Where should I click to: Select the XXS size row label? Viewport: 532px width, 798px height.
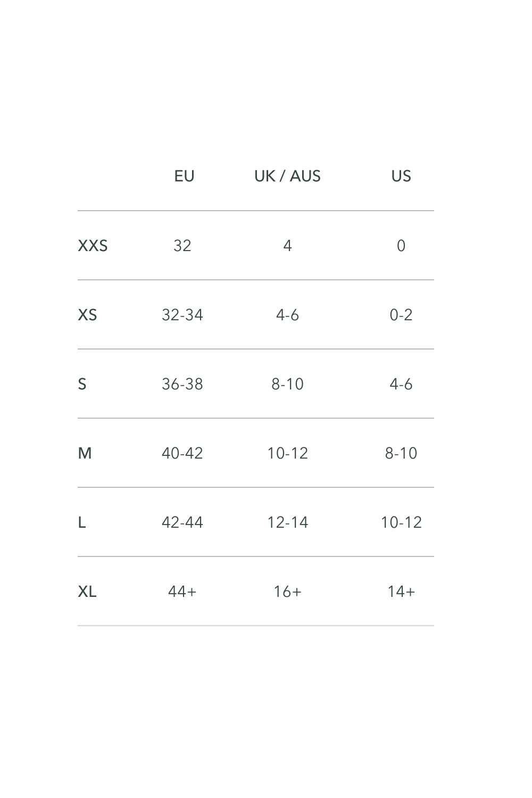click(93, 246)
